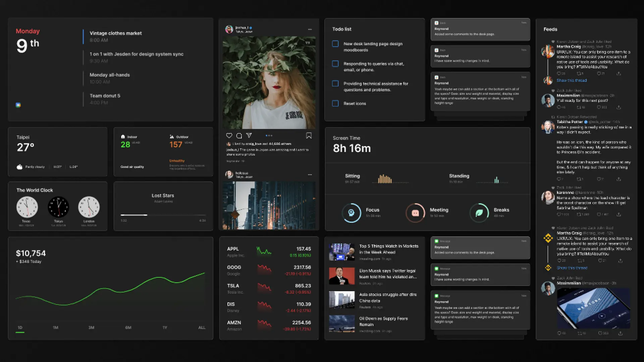Tick the 'Reset icons' checkbox

[x=335, y=104]
